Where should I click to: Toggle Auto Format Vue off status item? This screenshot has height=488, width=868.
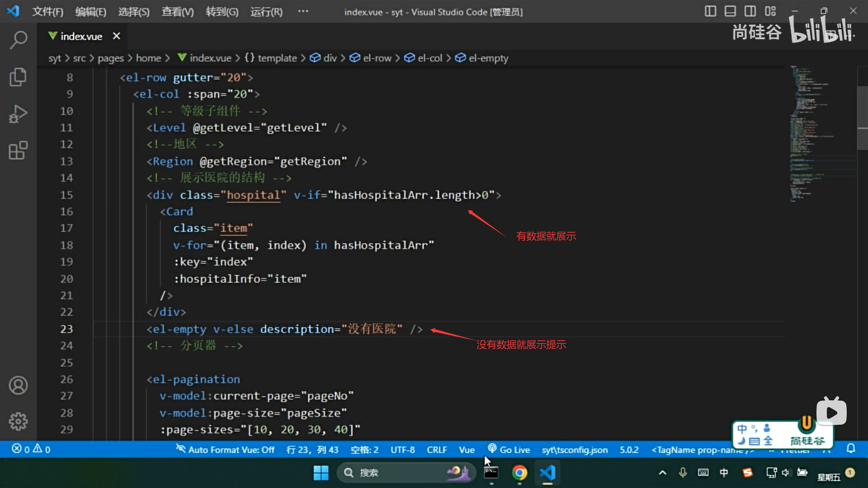[x=225, y=450]
